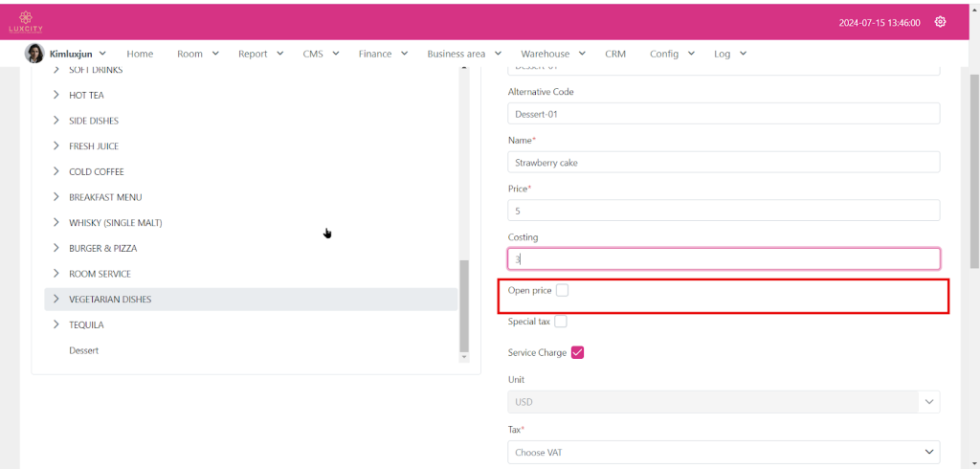Open the USD unit dropdown

click(723, 402)
